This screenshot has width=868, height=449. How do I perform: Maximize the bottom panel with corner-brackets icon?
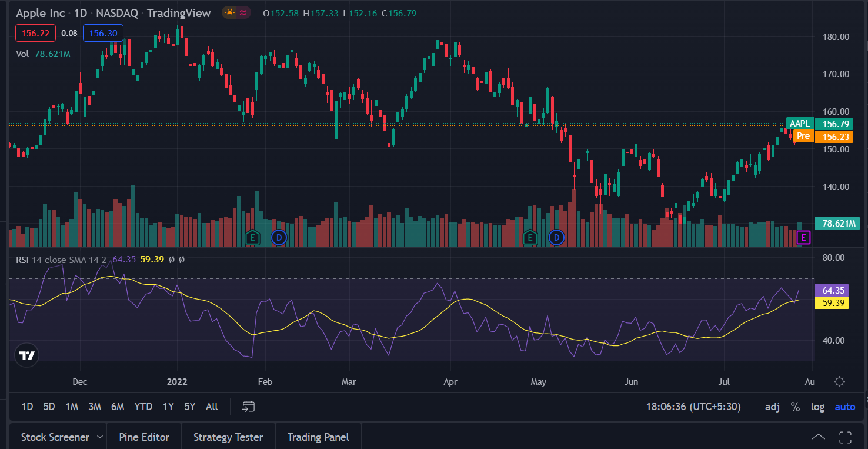click(x=845, y=437)
